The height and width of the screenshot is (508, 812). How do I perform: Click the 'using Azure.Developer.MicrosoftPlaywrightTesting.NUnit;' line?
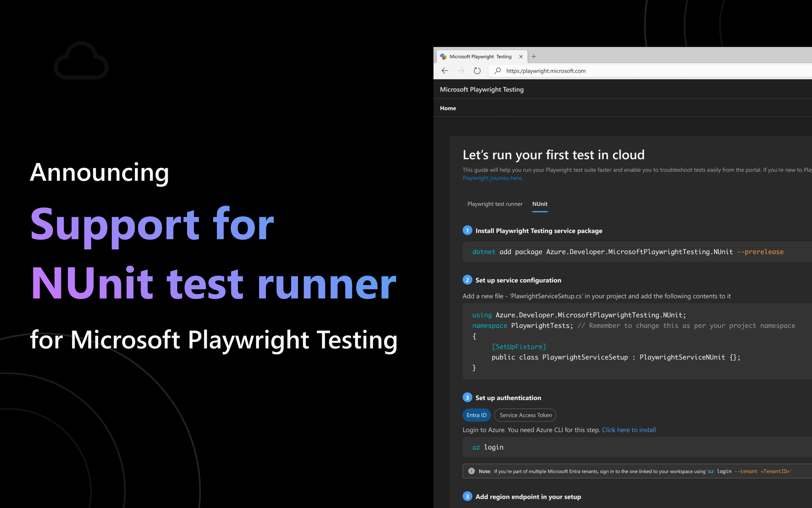pyautogui.click(x=579, y=315)
